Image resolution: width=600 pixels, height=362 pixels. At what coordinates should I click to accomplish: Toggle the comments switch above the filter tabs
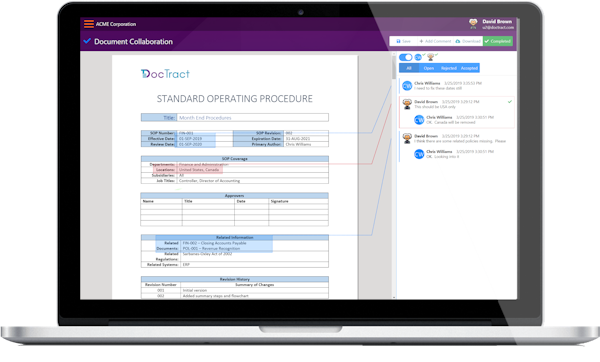tap(405, 57)
